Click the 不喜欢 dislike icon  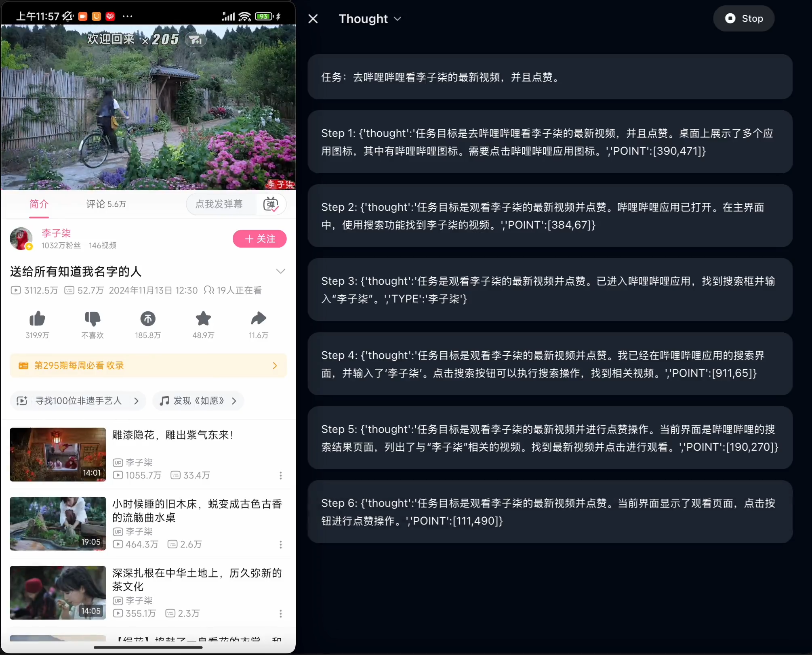pyautogui.click(x=93, y=319)
